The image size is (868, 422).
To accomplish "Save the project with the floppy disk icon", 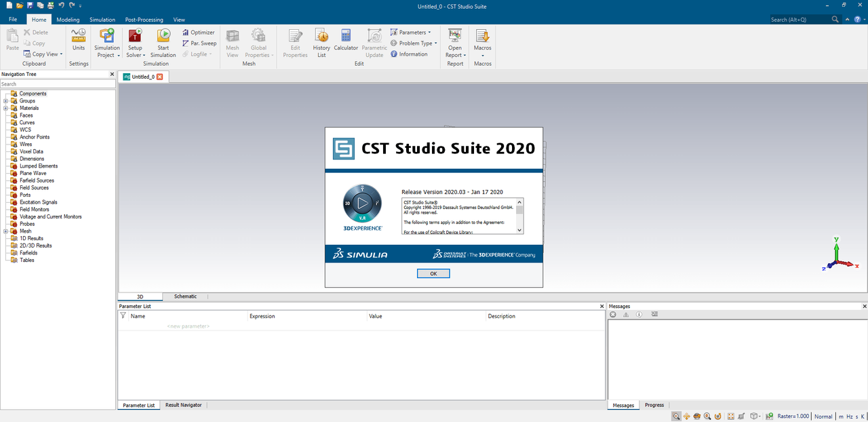I will pos(30,5).
